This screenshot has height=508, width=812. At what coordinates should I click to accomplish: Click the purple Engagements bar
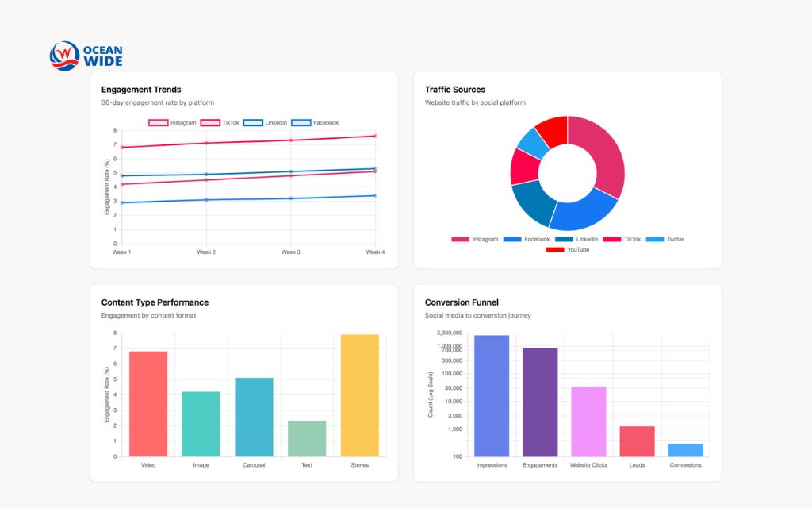[x=540, y=402]
